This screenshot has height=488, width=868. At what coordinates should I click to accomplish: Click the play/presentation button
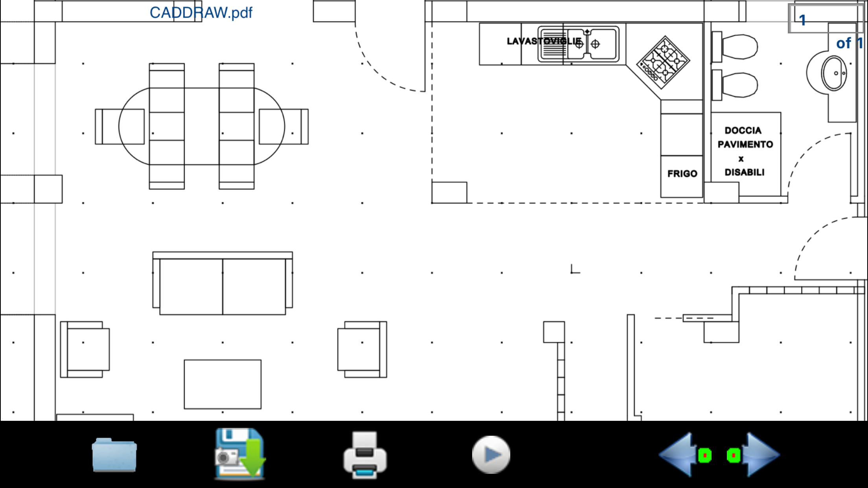click(x=491, y=455)
